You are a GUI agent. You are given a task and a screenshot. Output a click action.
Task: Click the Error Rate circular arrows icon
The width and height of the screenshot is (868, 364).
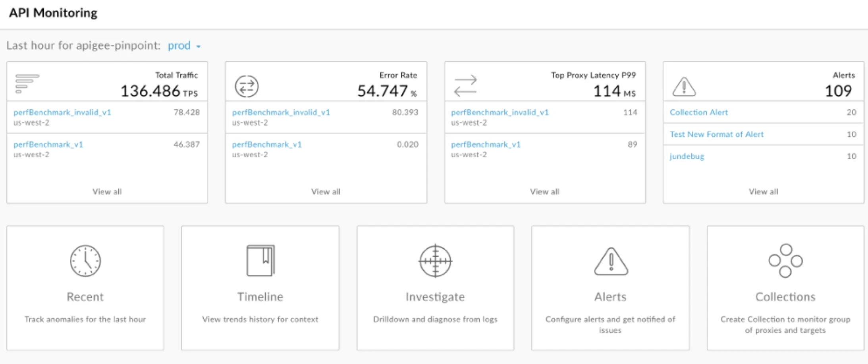click(x=247, y=86)
